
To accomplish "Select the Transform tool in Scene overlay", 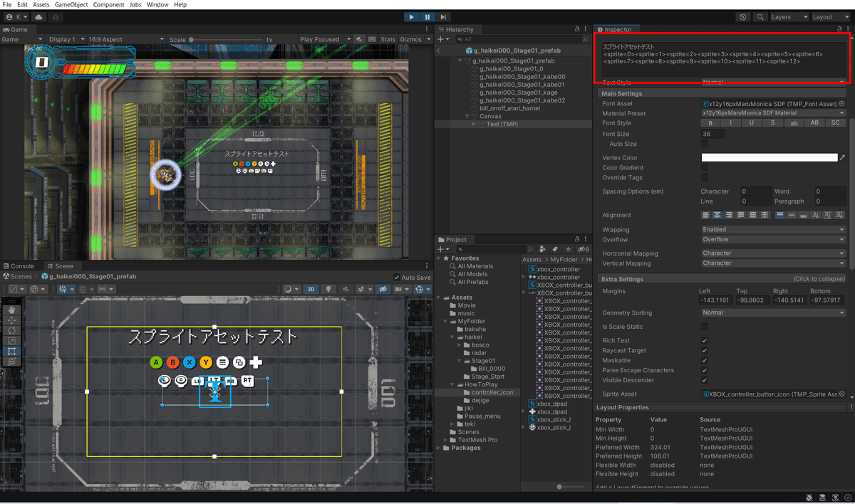I will 11,362.
